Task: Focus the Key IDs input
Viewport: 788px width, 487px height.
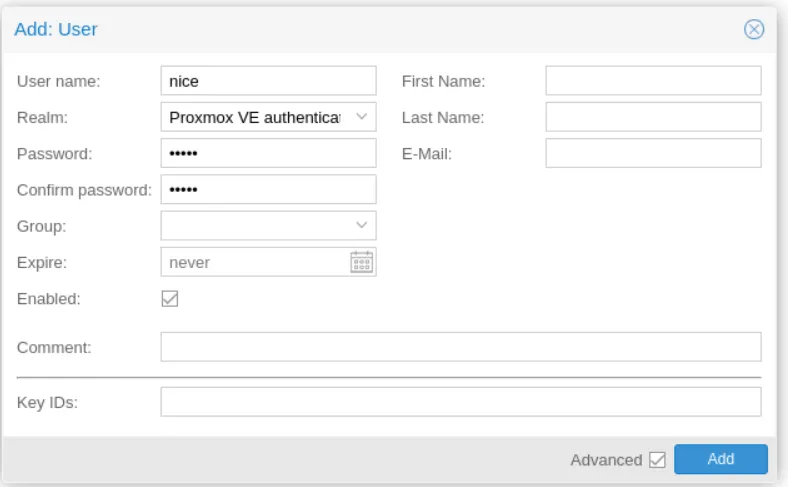Action: pos(460,402)
